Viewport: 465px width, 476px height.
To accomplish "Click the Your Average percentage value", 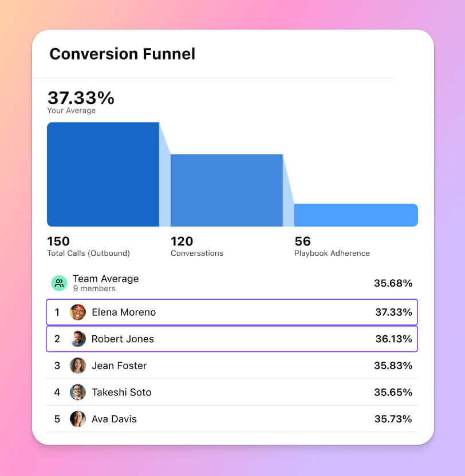I will coord(81,98).
